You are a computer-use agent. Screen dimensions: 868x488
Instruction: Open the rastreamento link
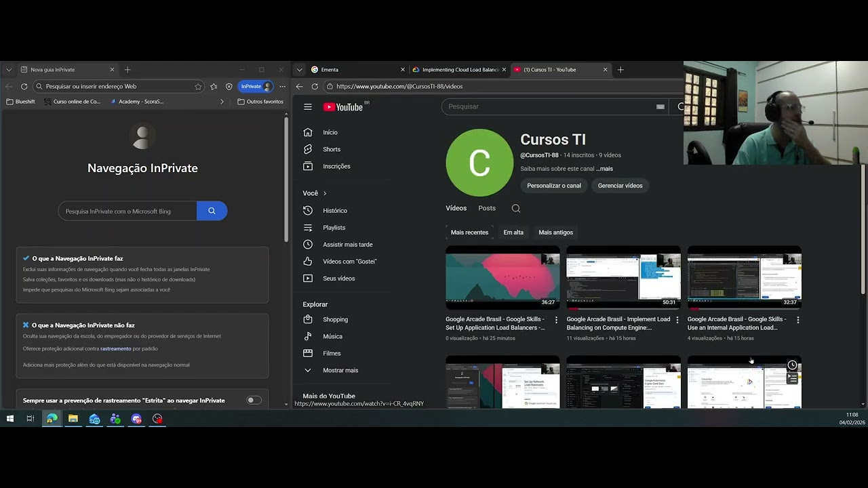pyautogui.click(x=115, y=348)
